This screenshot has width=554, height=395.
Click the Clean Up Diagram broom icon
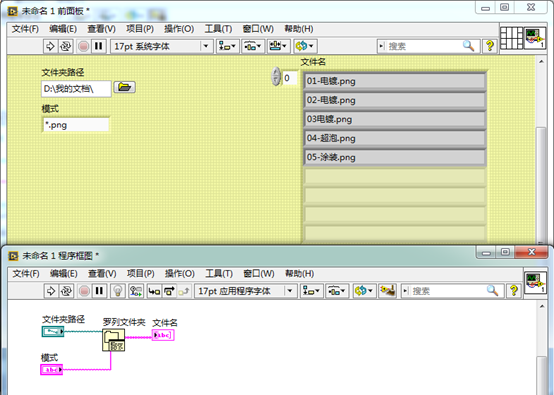coord(388,291)
